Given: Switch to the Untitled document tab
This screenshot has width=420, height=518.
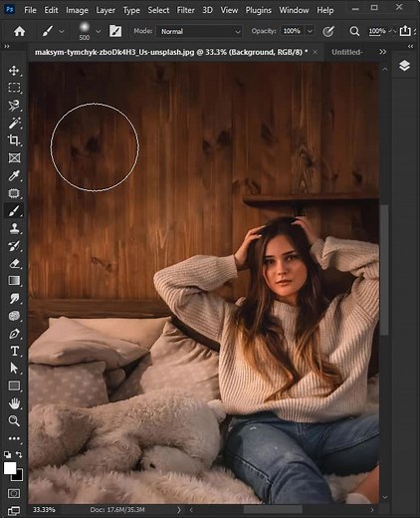Looking at the screenshot, I should 346,52.
